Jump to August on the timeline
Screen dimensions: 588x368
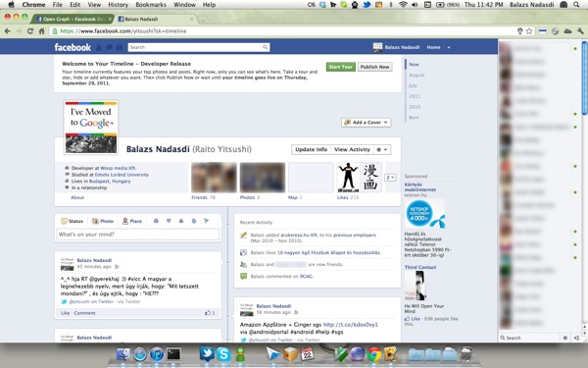pos(416,76)
